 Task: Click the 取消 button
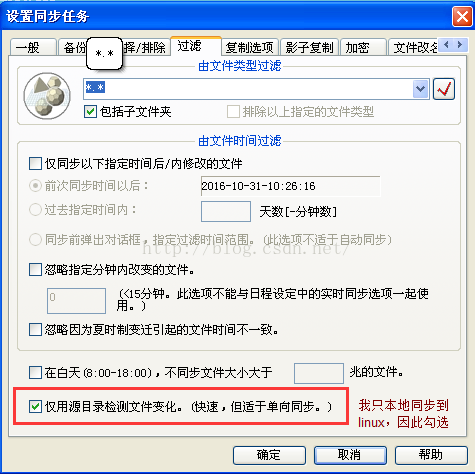coord(350,455)
